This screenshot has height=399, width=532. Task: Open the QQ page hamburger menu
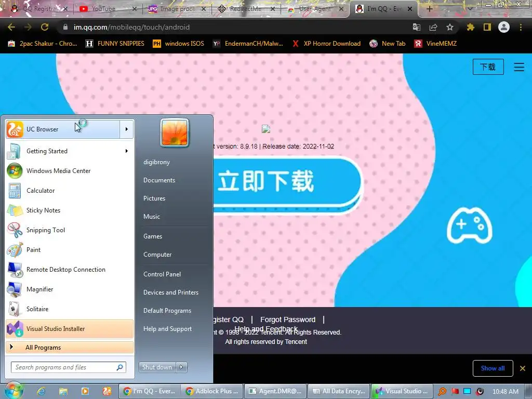[519, 67]
